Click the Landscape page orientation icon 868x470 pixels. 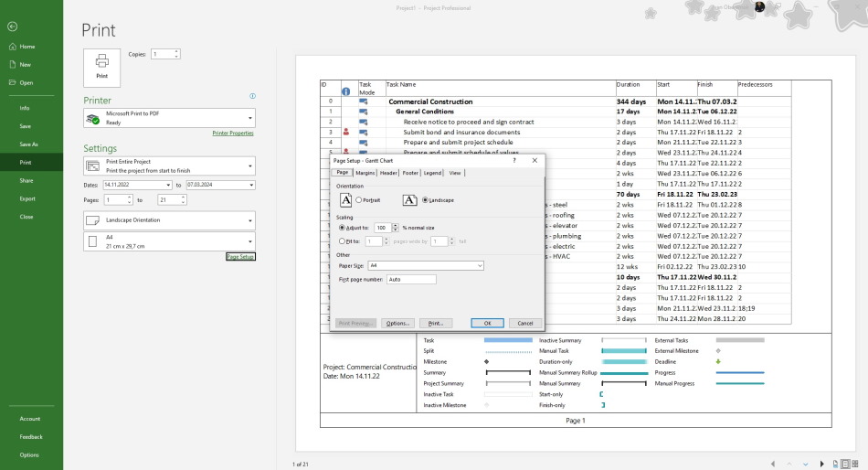pos(409,200)
